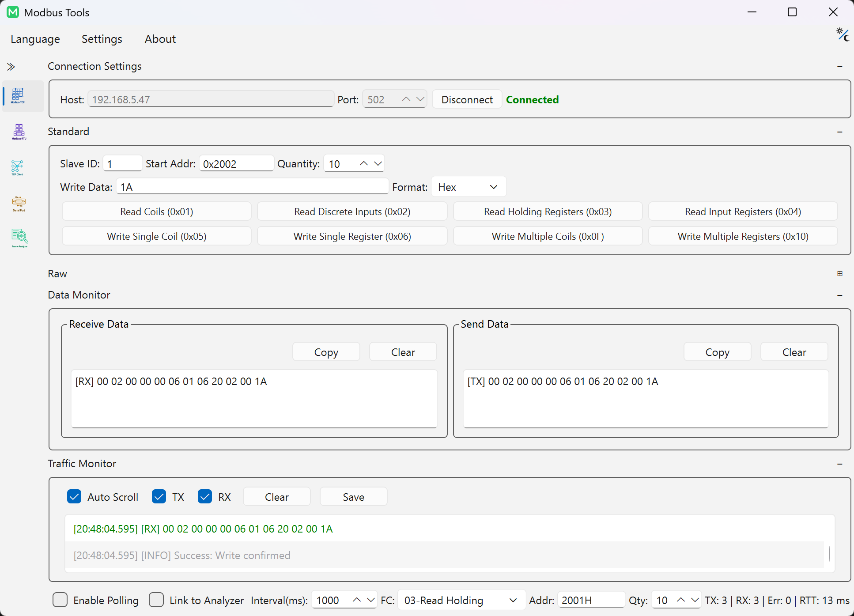Increase the Port number
The image size is (854, 616).
pyautogui.click(x=406, y=99)
